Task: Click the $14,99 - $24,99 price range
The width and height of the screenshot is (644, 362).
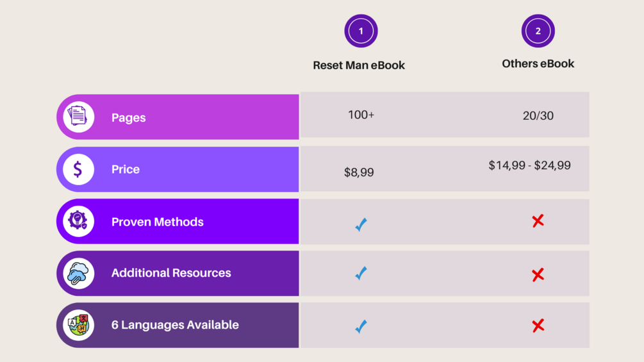Action: [529, 165]
